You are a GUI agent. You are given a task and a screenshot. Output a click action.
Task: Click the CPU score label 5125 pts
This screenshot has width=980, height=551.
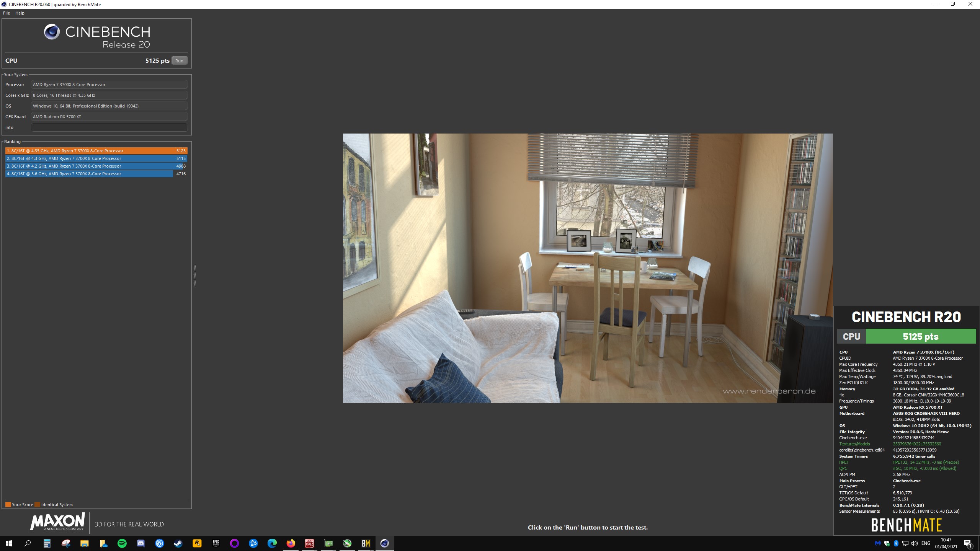[157, 60]
